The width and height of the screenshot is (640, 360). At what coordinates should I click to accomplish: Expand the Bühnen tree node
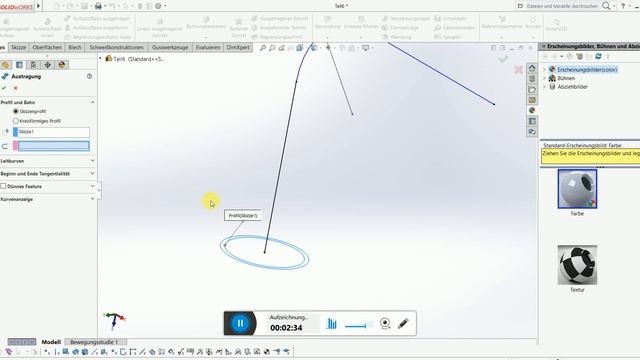[544, 78]
